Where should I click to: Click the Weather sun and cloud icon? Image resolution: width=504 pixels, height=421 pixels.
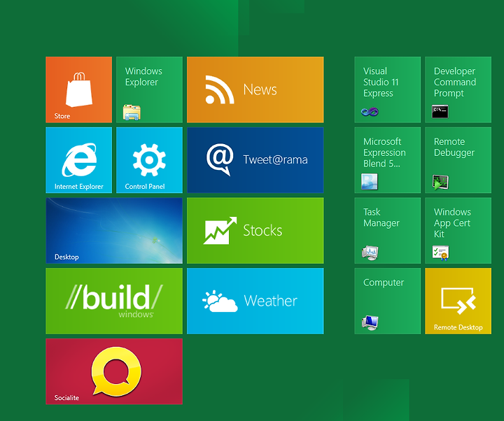point(220,301)
